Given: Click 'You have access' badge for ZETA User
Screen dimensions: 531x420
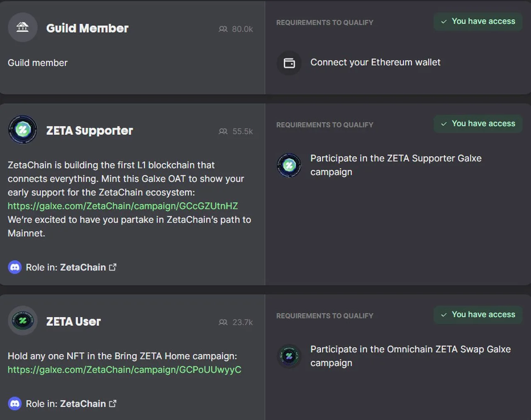Looking at the screenshot, I should [478, 315].
